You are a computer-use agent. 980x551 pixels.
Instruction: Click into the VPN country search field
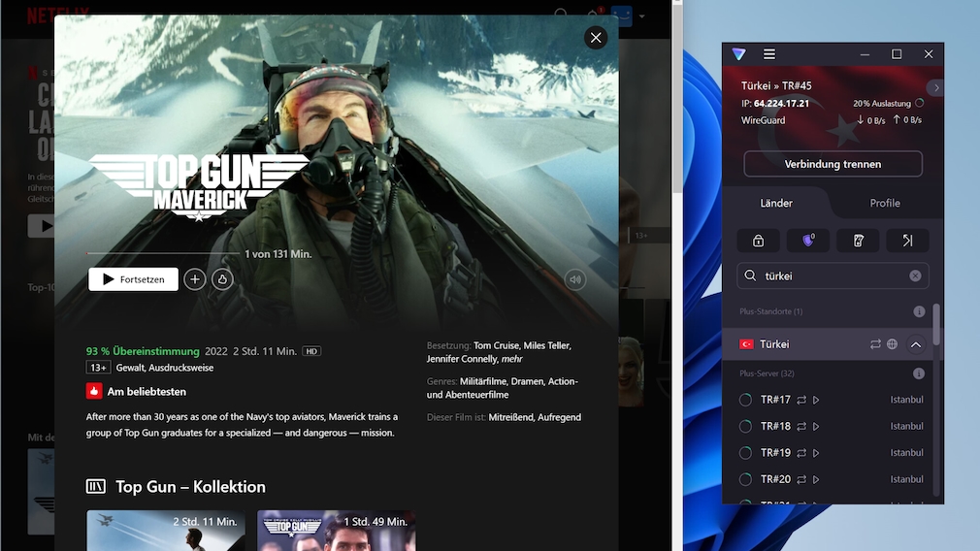point(833,275)
